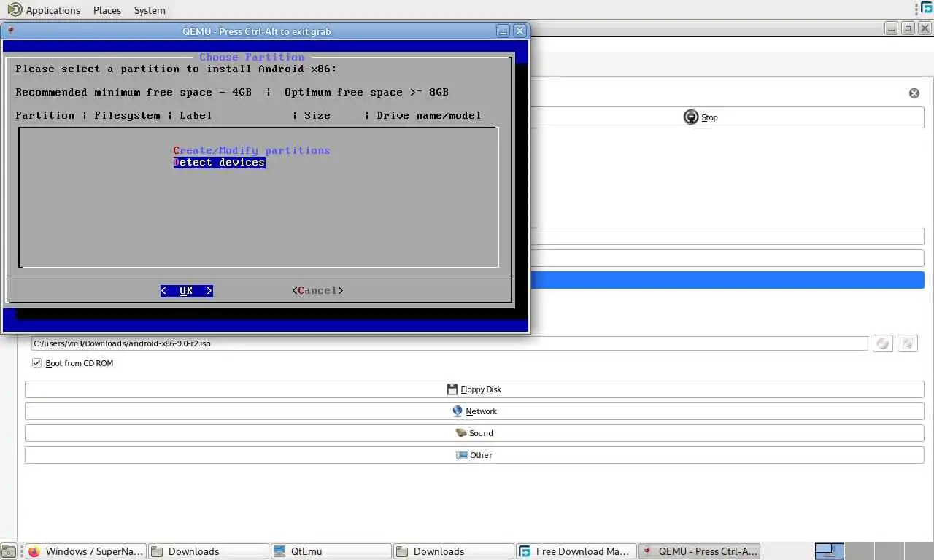Click the blue tray icon in top panel
This screenshot has height=560, width=934.
pos(927,8)
